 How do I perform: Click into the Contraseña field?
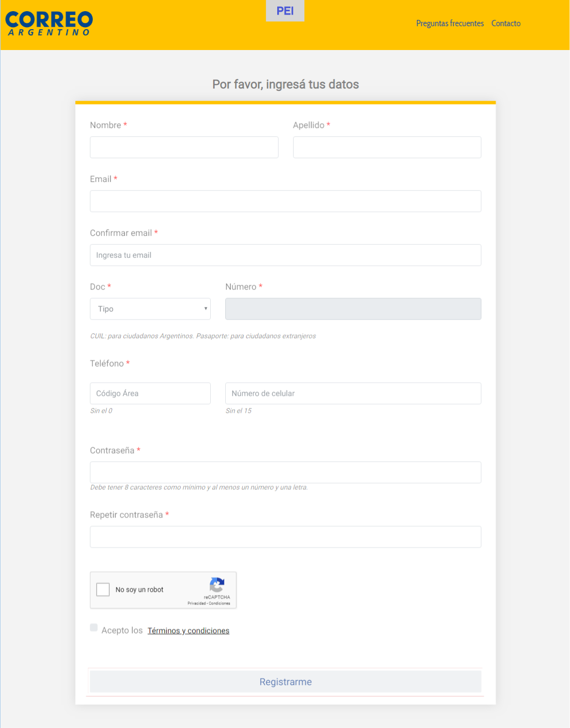point(285,472)
